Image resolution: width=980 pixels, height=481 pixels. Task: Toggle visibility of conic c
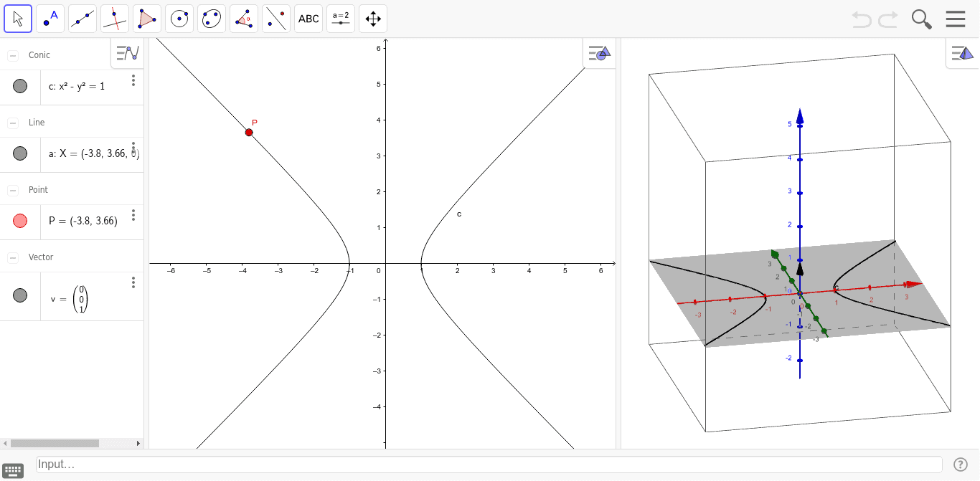[20, 86]
